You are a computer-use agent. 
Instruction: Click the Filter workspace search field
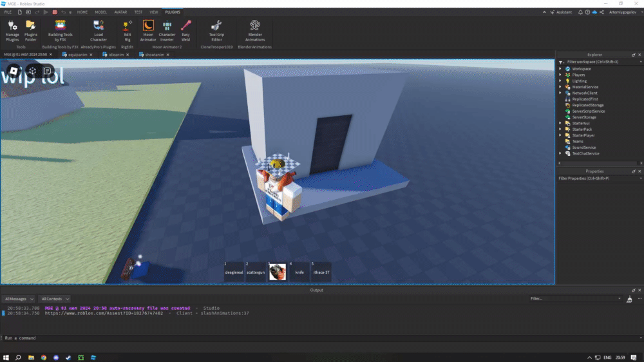coord(601,62)
